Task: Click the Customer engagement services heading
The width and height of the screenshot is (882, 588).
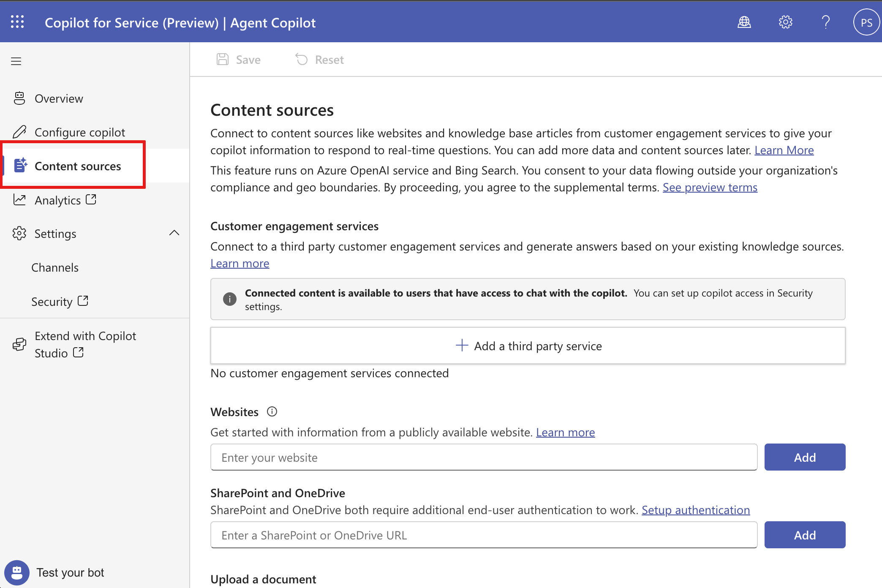Action: point(294,226)
